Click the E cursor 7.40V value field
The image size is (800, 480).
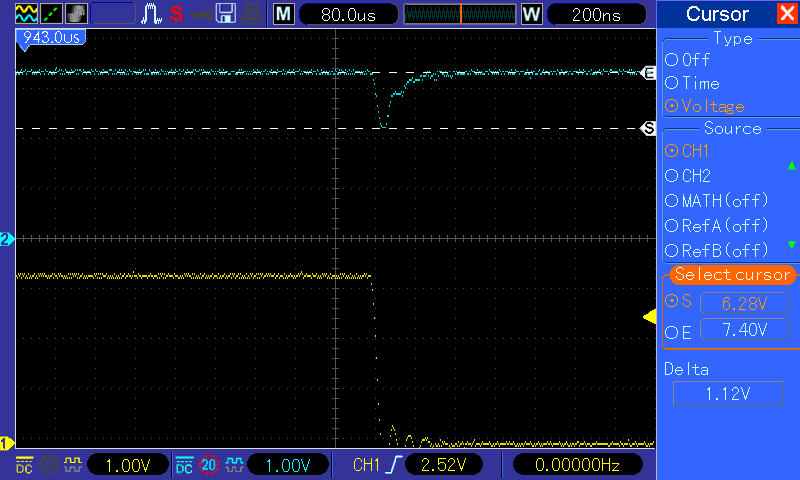point(744,330)
